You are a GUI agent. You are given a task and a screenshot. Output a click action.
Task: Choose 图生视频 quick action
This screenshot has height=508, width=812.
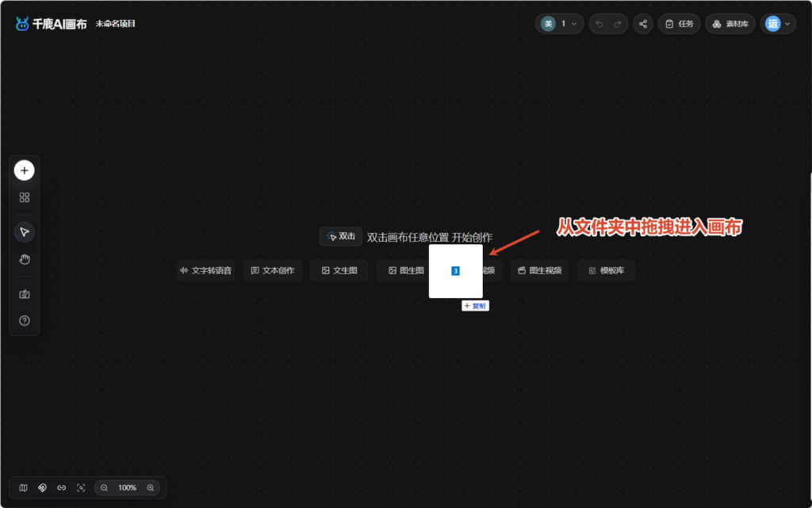tap(539, 270)
